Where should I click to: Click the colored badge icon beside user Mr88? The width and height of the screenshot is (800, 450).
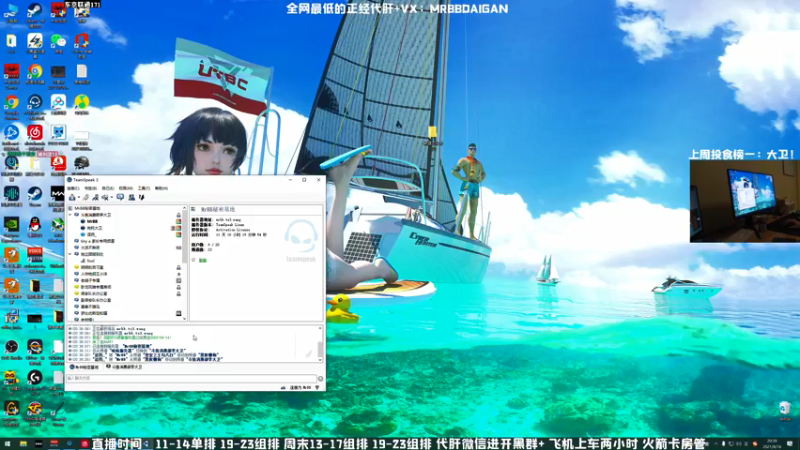click(x=179, y=221)
